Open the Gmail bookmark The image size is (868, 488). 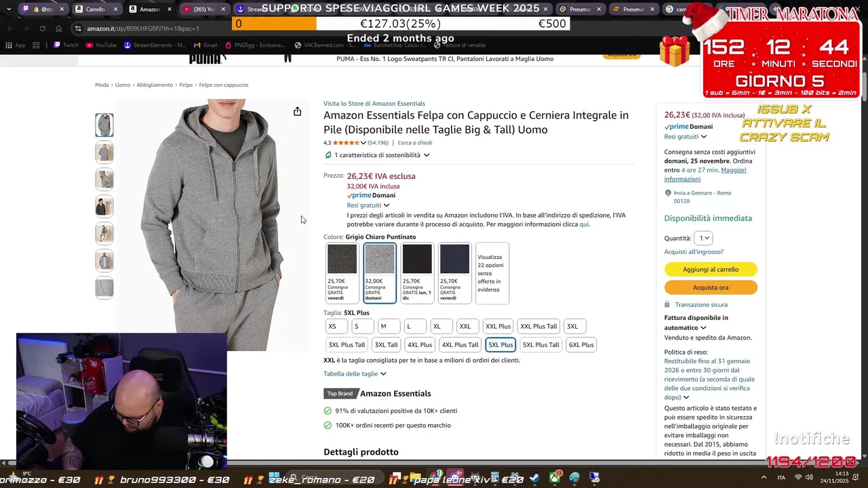205,45
